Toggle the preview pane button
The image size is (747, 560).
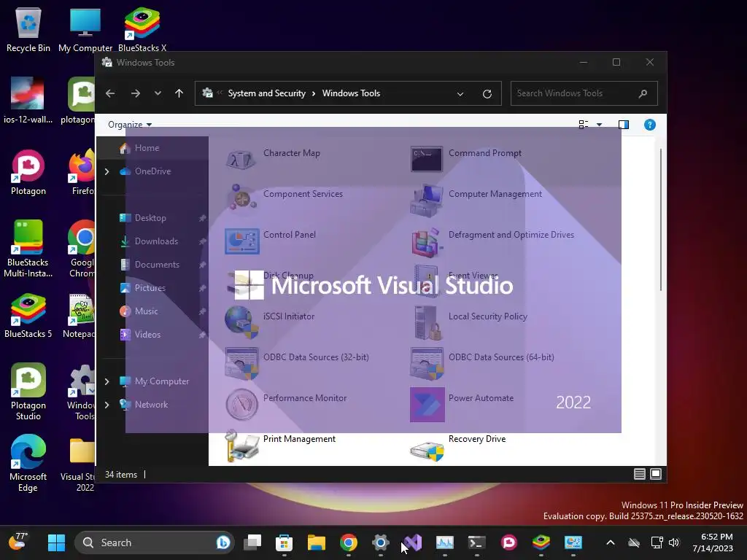(x=623, y=125)
